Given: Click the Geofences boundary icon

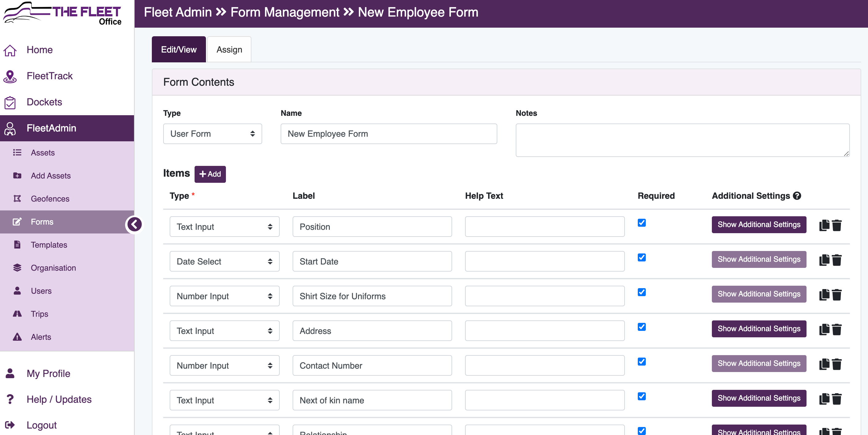Looking at the screenshot, I should [17, 199].
